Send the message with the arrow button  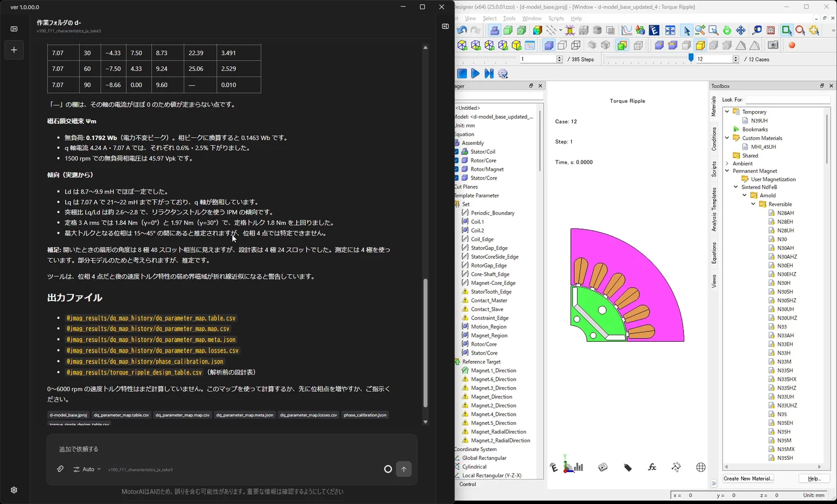pyautogui.click(x=404, y=469)
